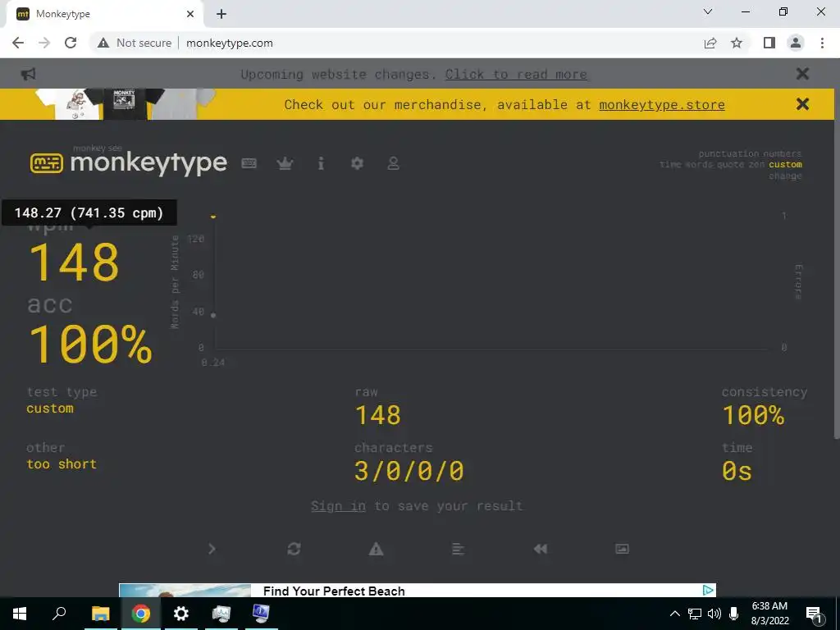Show hidden system tray icons
This screenshot has height=630, width=840.
[675, 614]
